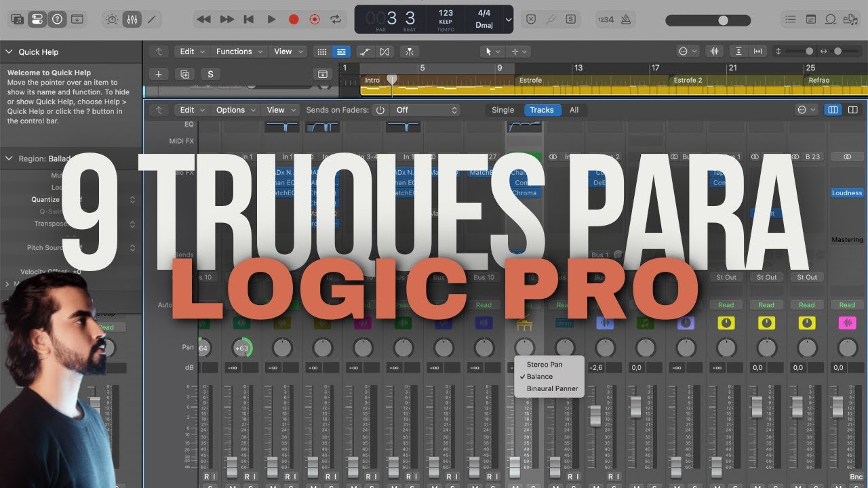The width and height of the screenshot is (868, 488).
Task: Click the Fast Forward transport button
Action: 227,20
